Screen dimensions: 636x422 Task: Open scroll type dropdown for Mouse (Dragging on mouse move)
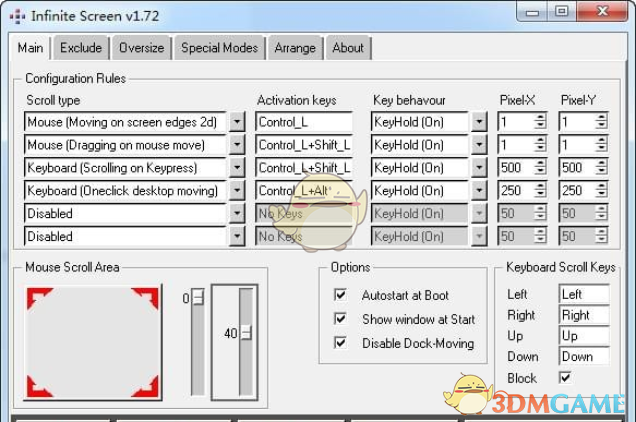point(237,144)
